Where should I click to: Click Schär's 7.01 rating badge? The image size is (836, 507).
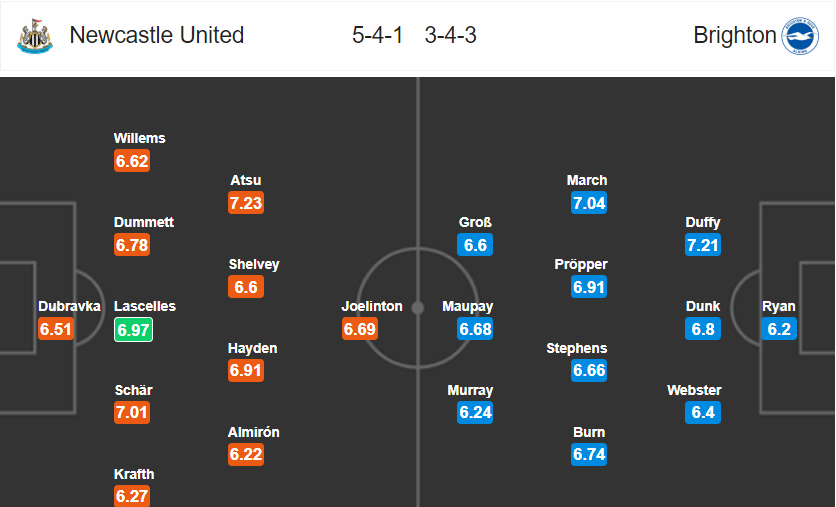132,412
